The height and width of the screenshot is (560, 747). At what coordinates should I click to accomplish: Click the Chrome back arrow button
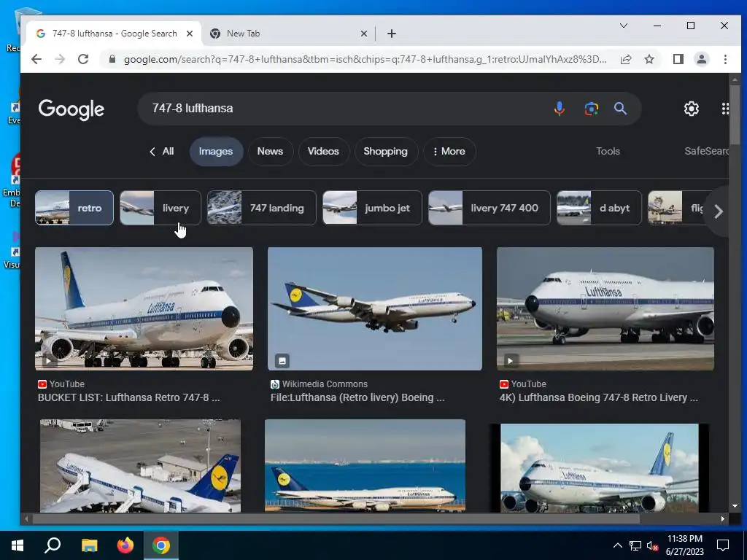coord(36,59)
